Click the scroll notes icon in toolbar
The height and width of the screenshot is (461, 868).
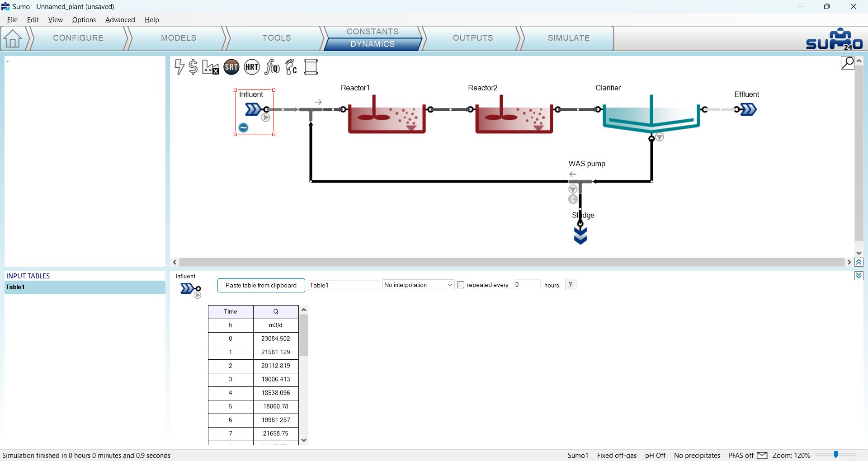(x=311, y=67)
